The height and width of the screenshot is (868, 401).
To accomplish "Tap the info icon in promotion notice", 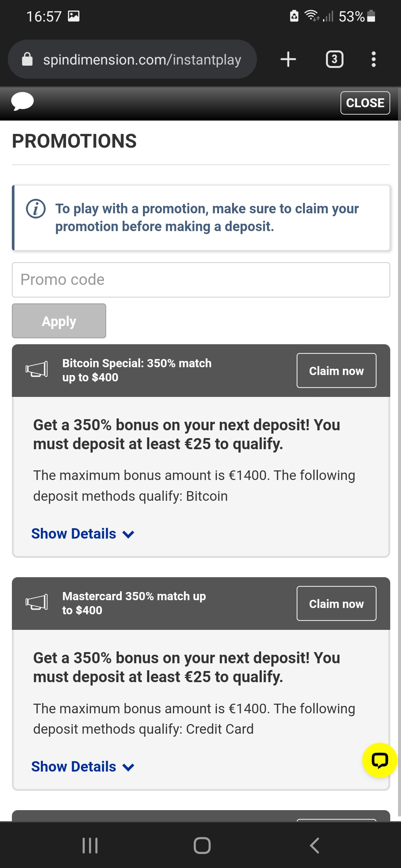I will [x=36, y=209].
